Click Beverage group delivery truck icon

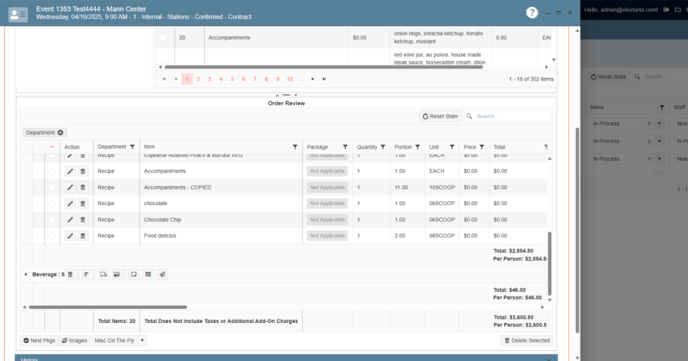[x=103, y=275]
